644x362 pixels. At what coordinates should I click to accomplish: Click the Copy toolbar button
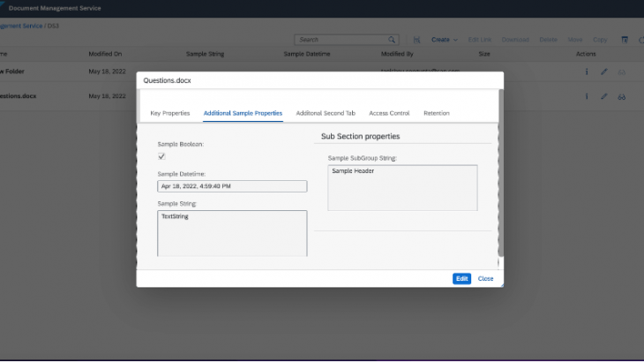click(600, 40)
